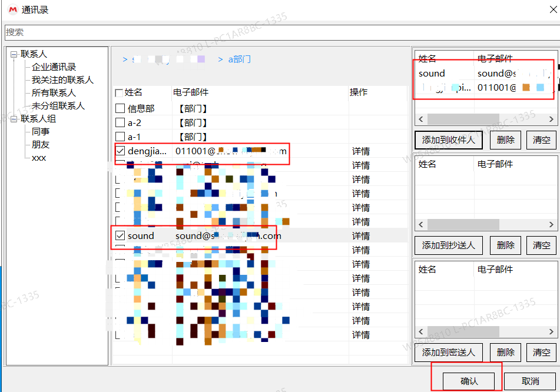Select 企业通讯录 in the contacts tree
Image resolution: width=560 pixels, height=392 pixels.
(54, 67)
